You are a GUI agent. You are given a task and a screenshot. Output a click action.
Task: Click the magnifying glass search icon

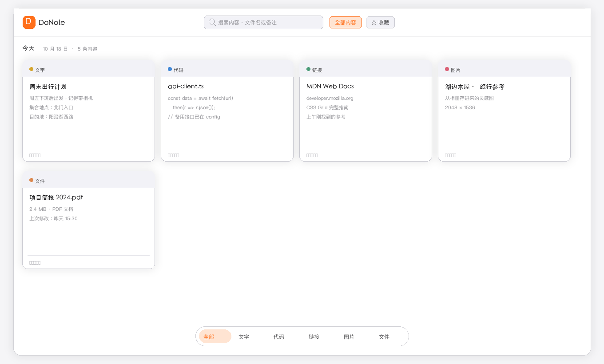pos(212,22)
